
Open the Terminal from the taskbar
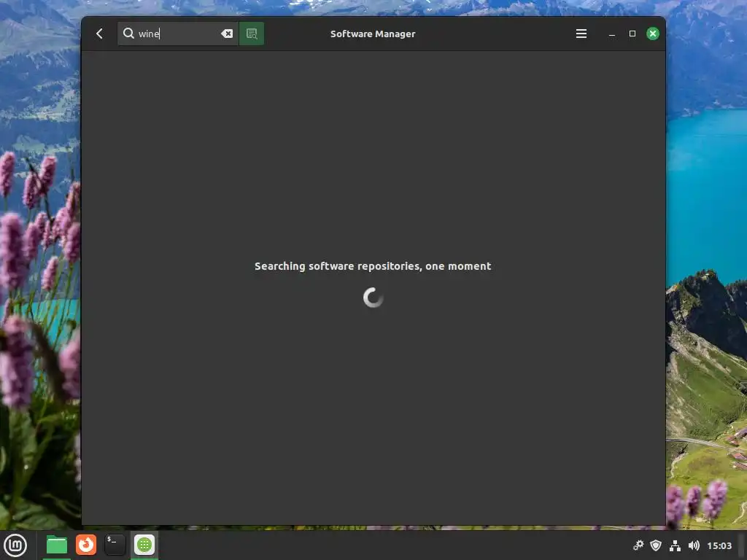point(115,545)
